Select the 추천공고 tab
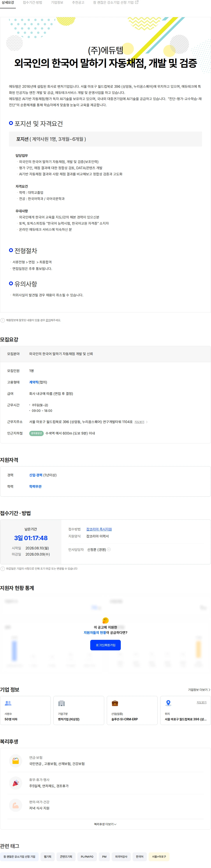 click(78, 3)
